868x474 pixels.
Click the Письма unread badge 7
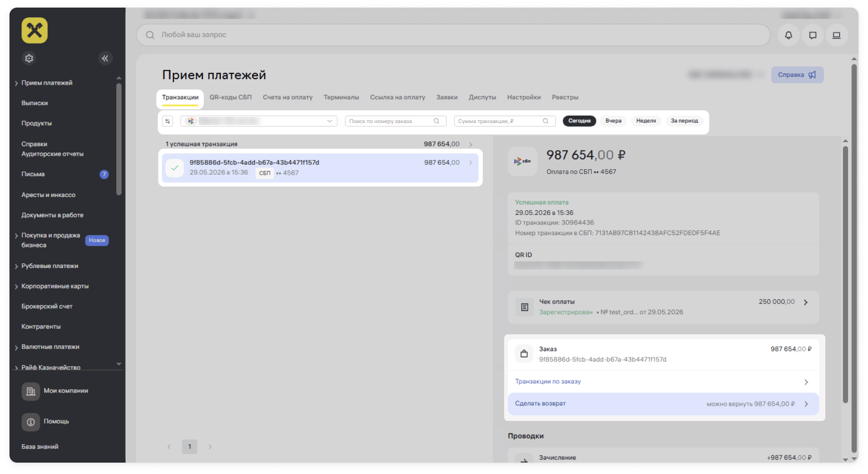pyautogui.click(x=104, y=174)
